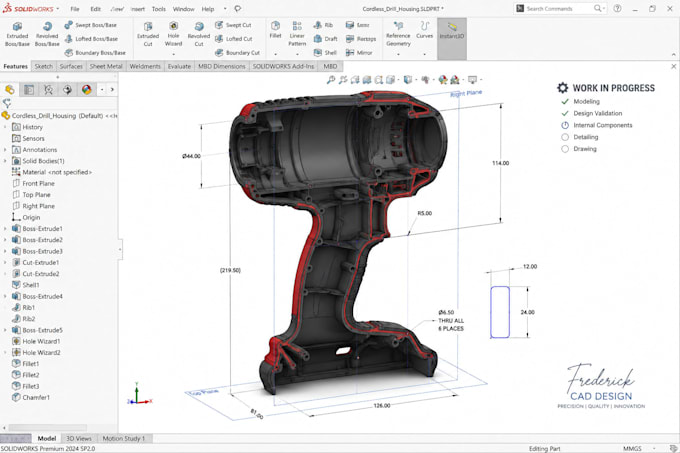Viewport: 680px width, 453px height.
Task: Open the Appearances color-wheel manager tab
Action: [x=87, y=90]
